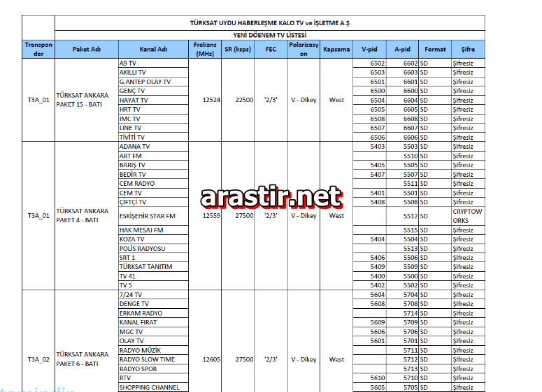Select the 'ADANA TV' channel cell
Screen dimensions: 542x392
[153, 147]
